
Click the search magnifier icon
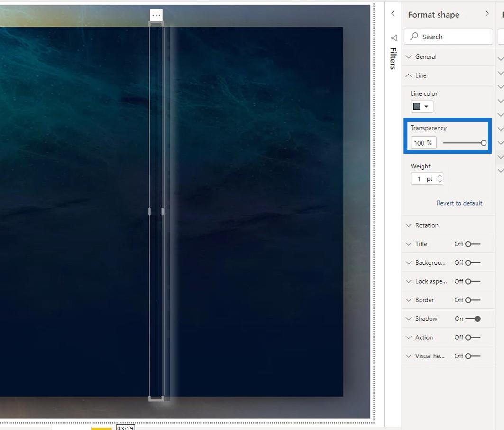coord(414,37)
